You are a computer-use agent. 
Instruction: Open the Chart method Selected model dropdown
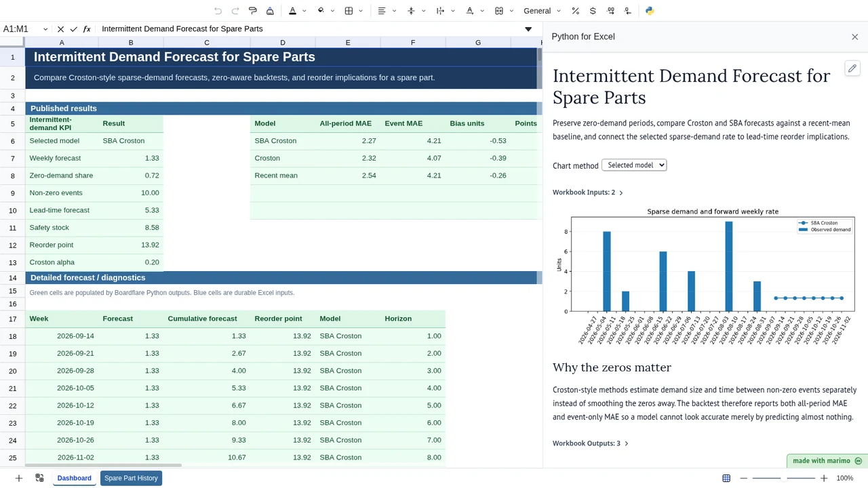click(x=634, y=165)
